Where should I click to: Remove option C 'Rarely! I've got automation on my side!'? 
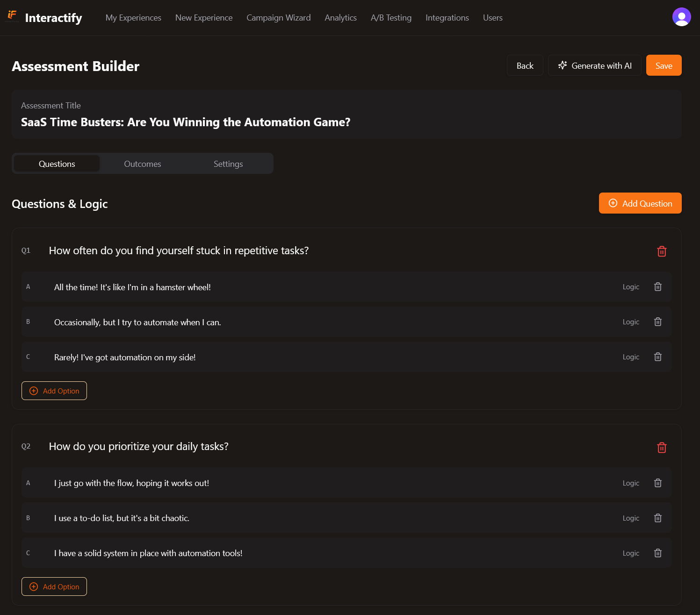(x=657, y=357)
